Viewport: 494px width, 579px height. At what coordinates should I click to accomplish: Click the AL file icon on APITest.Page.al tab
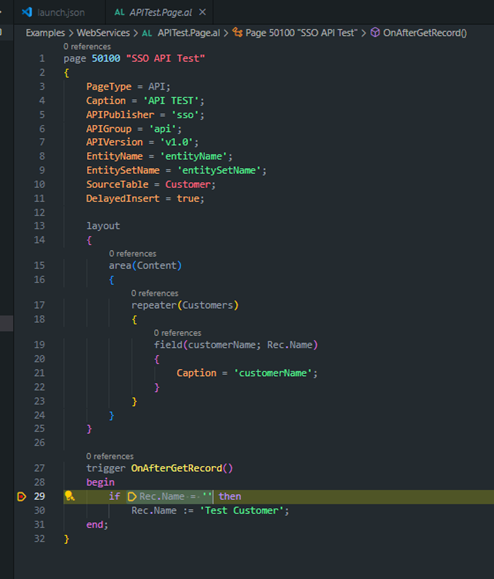click(x=119, y=13)
